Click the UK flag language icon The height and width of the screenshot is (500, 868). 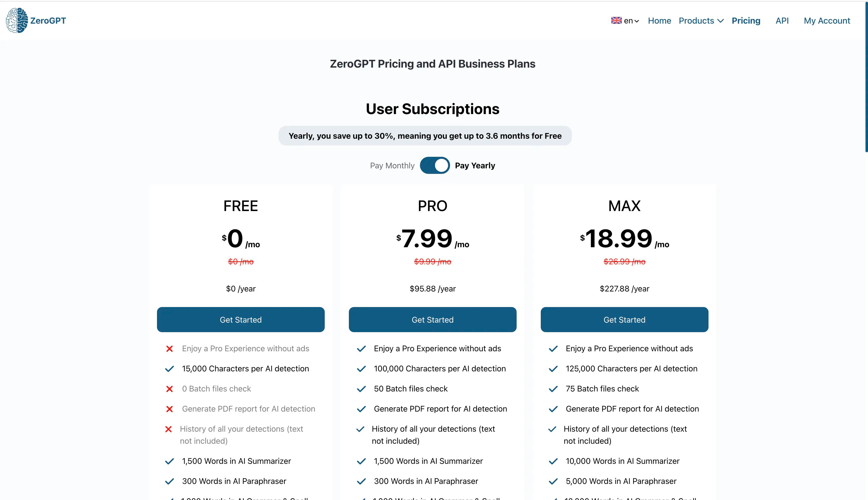coord(616,21)
